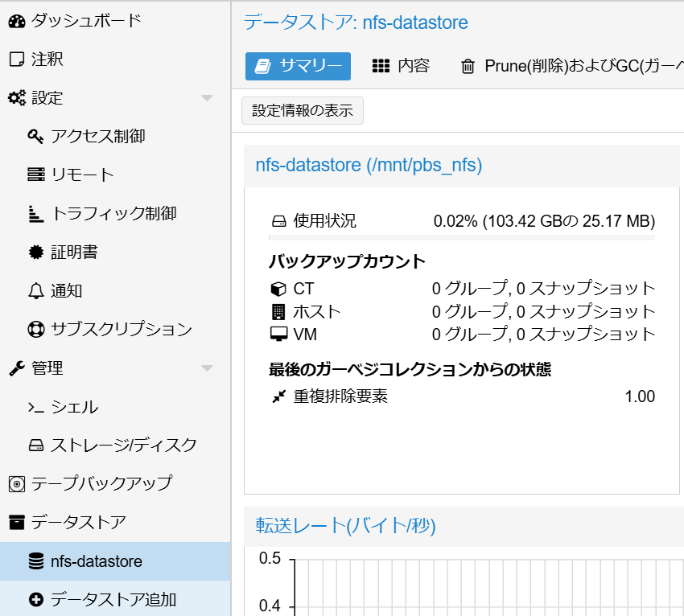Select アクセス制御 in the sidebar
Image resolution: width=684 pixels, height=616 pixels.
coord(115,137)
